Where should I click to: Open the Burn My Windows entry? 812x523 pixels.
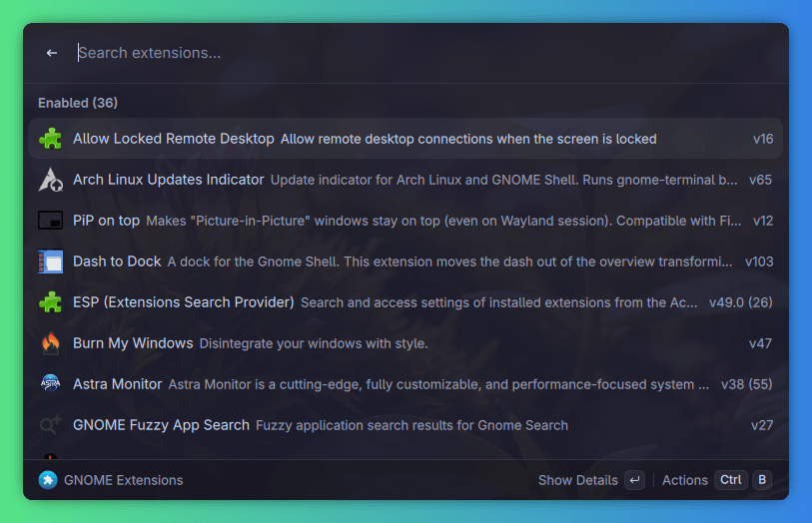406,343
